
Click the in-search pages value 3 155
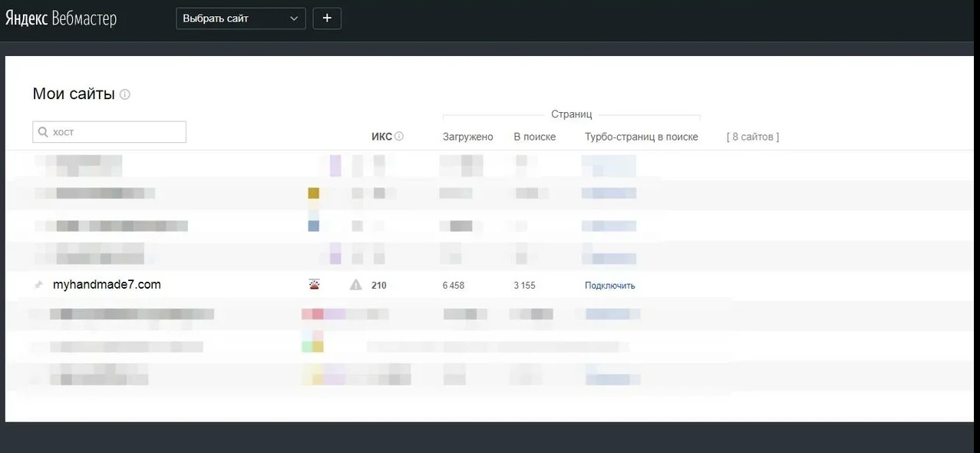pyautogui.click(x=525, y=286)
